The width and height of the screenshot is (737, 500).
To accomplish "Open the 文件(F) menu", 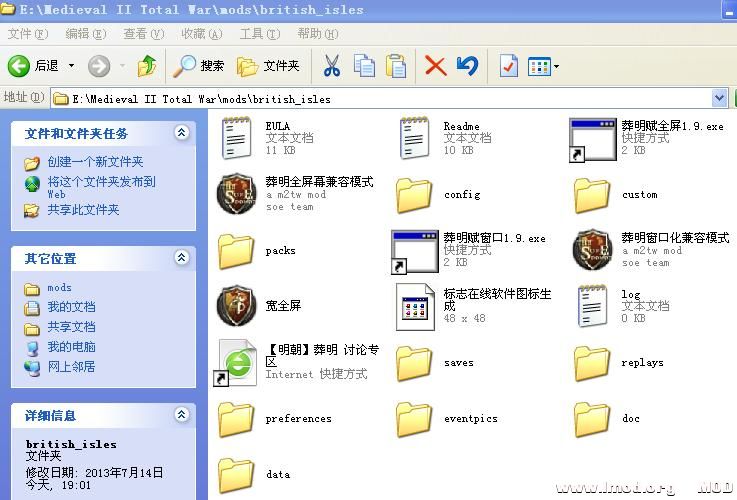I will [x=28, y=34].
